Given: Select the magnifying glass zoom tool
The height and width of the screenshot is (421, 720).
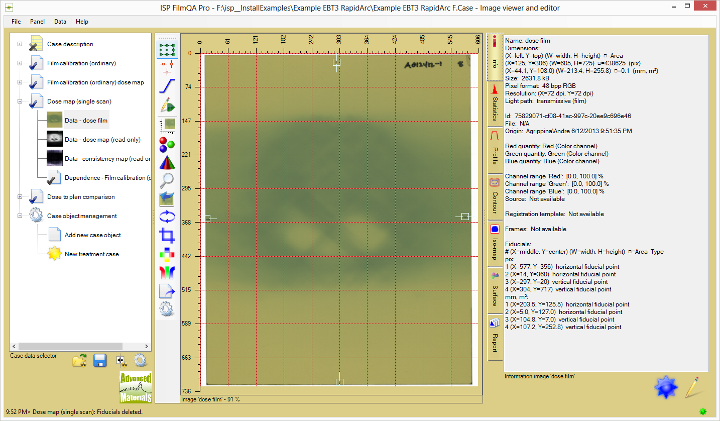Looking at the screenshot, I should pos(167,180).
